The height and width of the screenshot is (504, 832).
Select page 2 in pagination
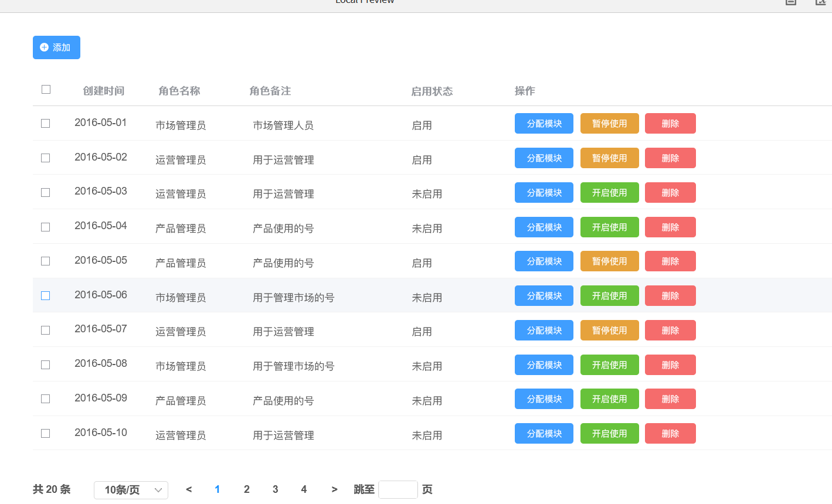247,489
